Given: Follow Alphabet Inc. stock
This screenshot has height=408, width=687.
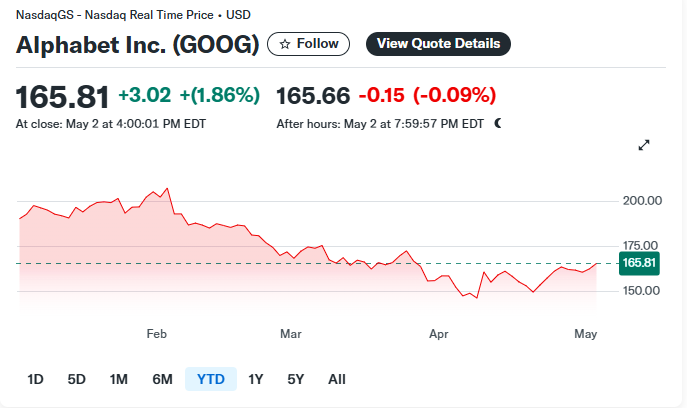Looking at the screenshot, I should 308,44.
